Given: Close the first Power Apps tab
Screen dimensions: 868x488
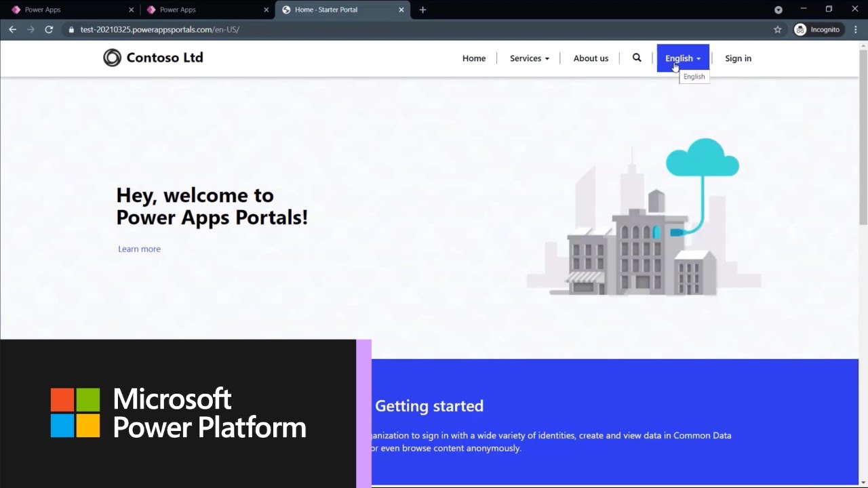Looking at the screenshot, I should [x=132, y=9].
